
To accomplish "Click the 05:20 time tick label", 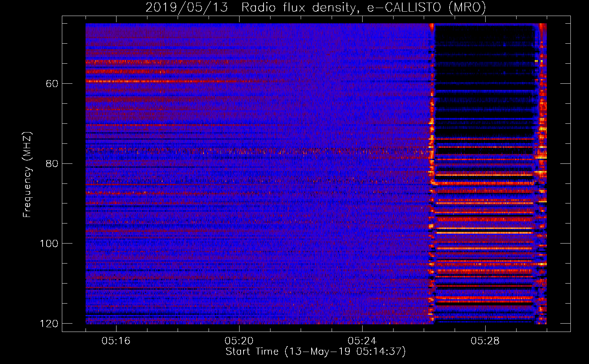I will pos(239,341).
